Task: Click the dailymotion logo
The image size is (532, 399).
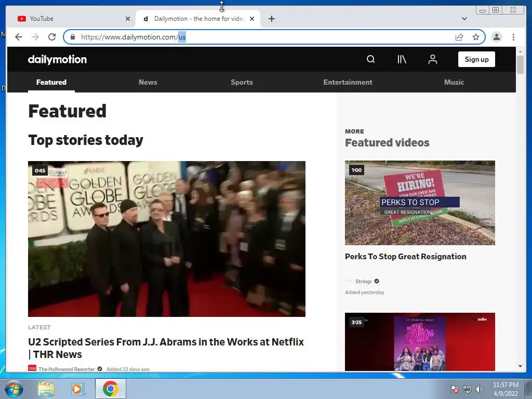Action: pyautogui.click(x=57, y=59)
